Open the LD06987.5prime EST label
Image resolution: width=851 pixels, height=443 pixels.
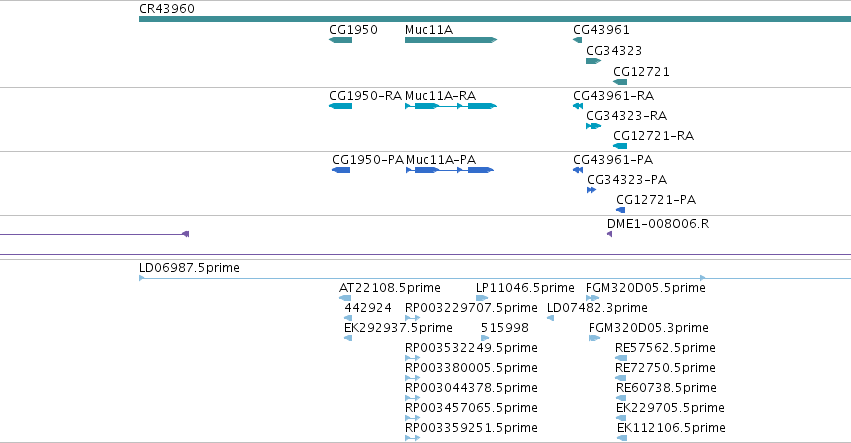(189, 268)
